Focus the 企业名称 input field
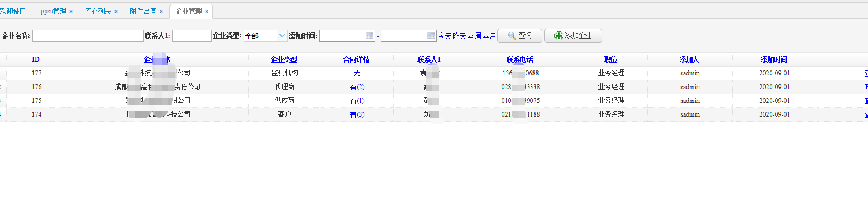Screen dimensions: 868x213 (x=88, y=36)
